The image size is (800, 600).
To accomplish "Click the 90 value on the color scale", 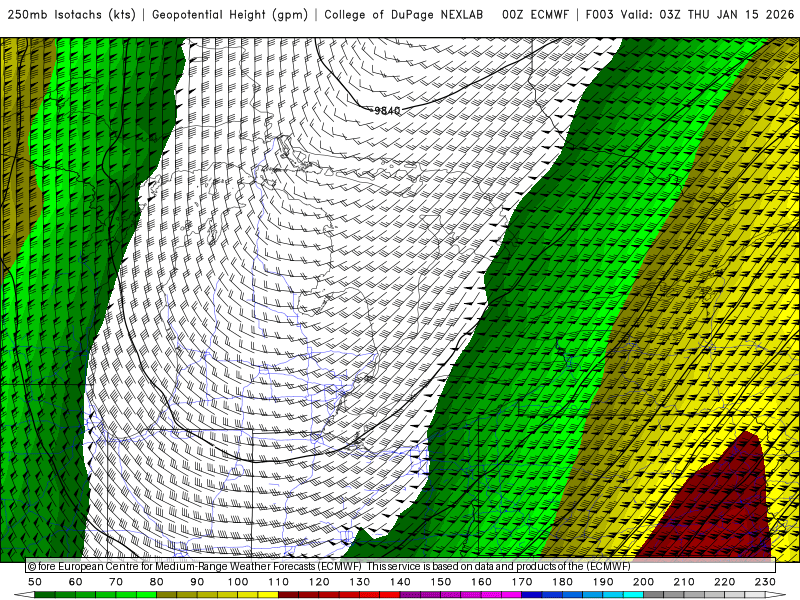I will point(197,582).
